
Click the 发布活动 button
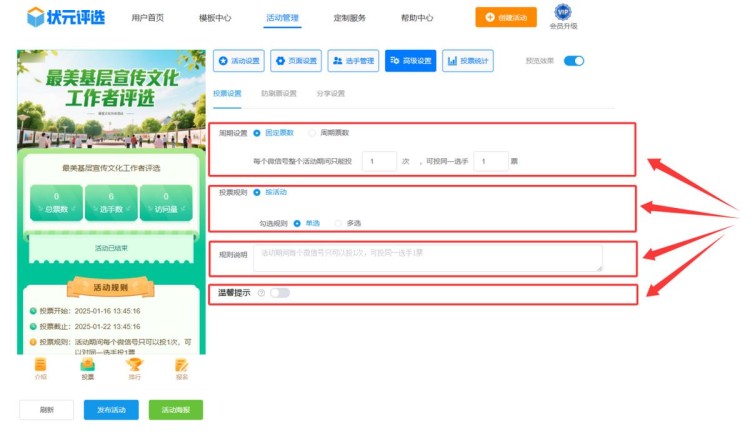(111, 409)
